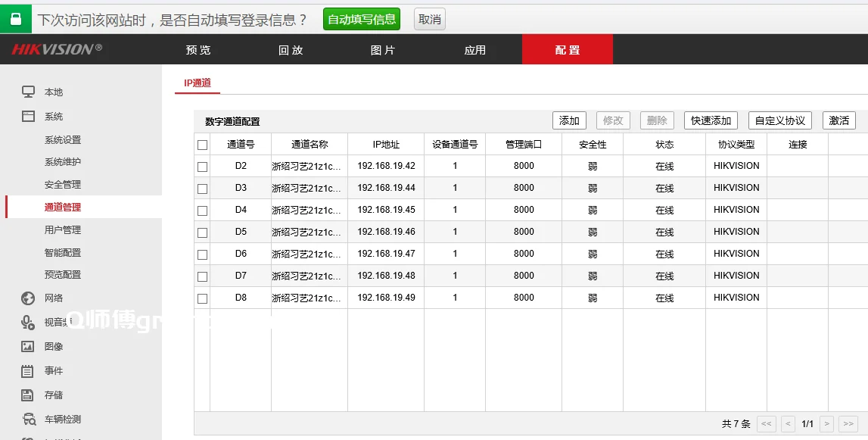The height and width of the screenshot is (440, 868).
Task: Open the vehicle detection icon beside 车辆检测
Action: 28,420
